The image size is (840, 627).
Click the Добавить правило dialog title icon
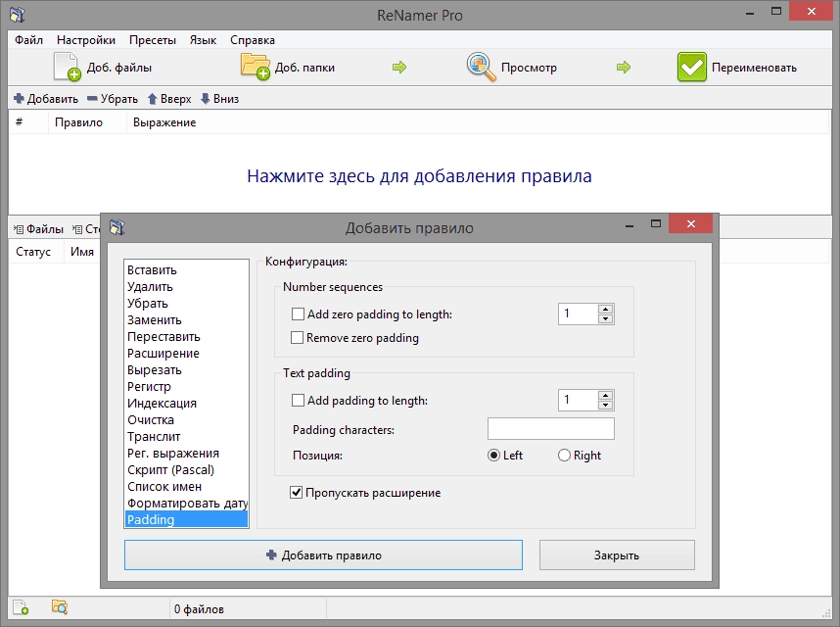tap(117, 227)
